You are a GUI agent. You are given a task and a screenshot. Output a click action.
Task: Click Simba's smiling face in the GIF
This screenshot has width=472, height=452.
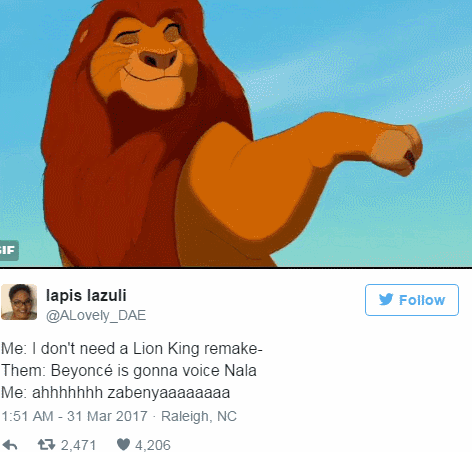pos(147,63)
